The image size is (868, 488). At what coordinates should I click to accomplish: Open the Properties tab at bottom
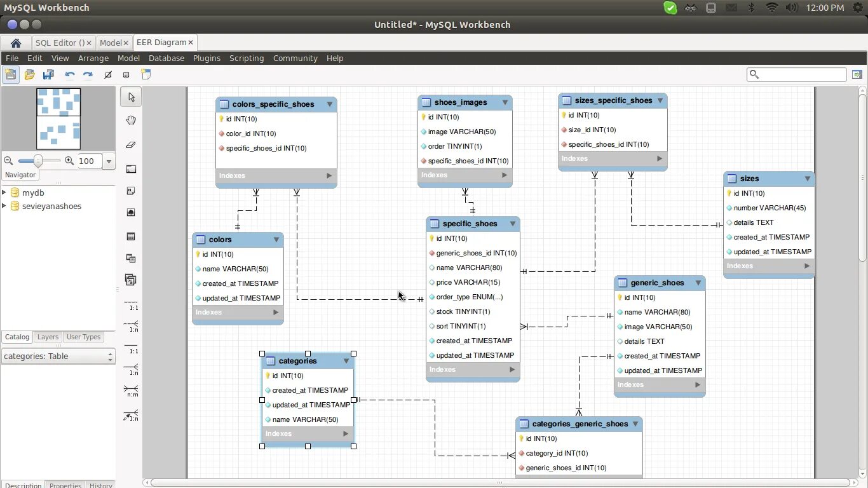[x=65, y=485]
